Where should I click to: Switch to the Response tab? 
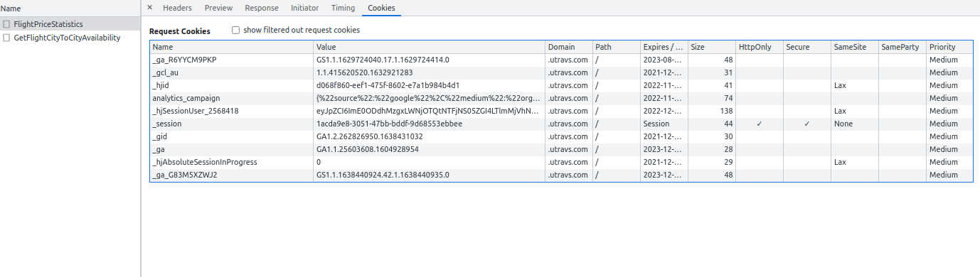[x=262, y=8]
